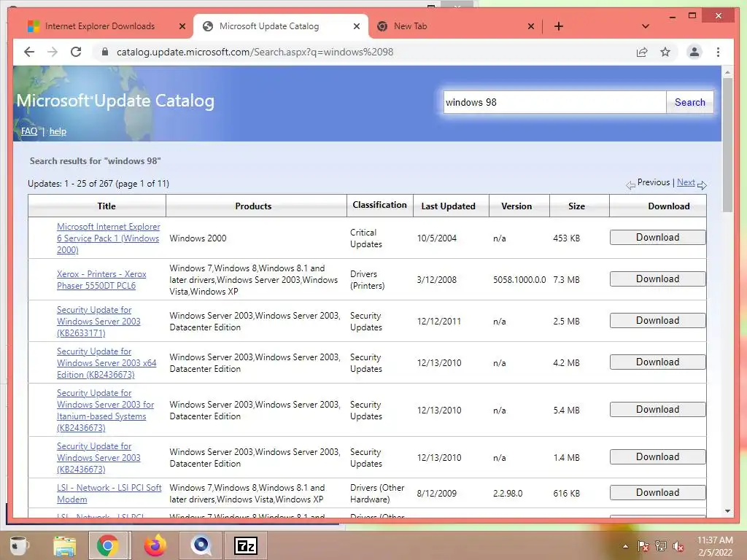Download the 4.2 MB x64 Edition update
747x560 pixels.
tap(657, 362)
